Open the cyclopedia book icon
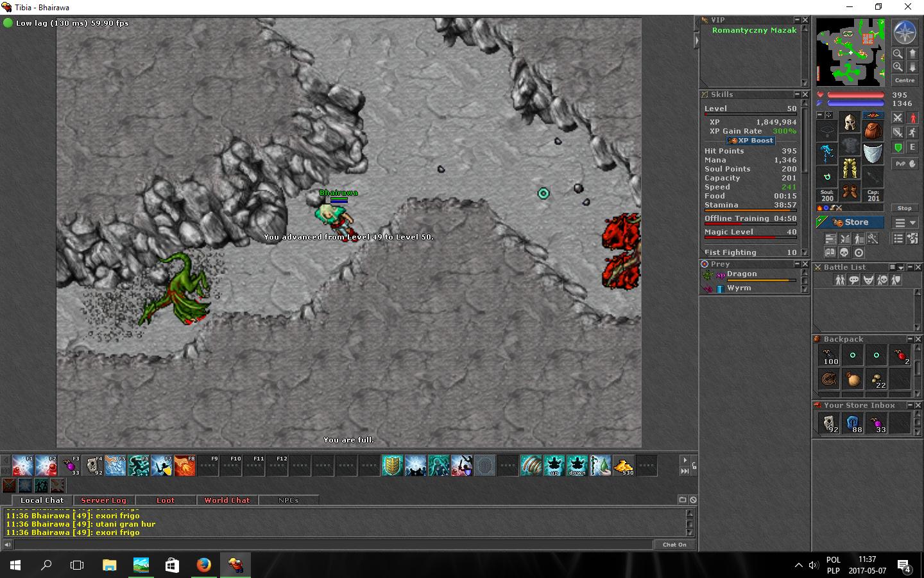 (x=829, y=253)
